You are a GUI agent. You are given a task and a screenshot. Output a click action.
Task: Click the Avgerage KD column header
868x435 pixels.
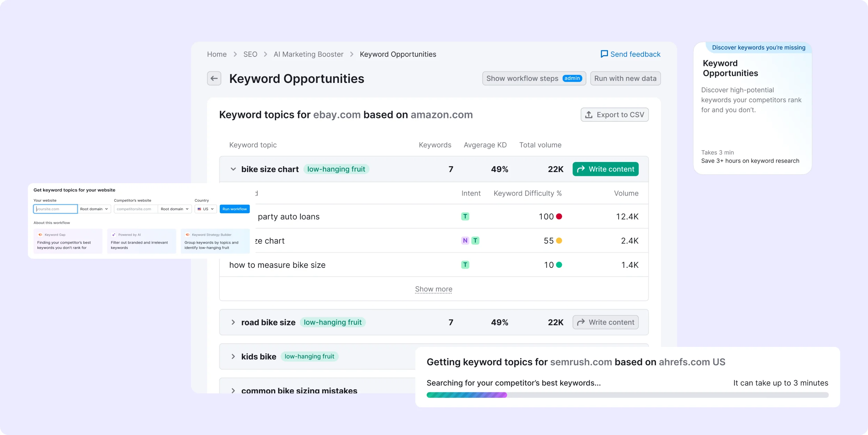pyautogui.click(x=485, y=145)
